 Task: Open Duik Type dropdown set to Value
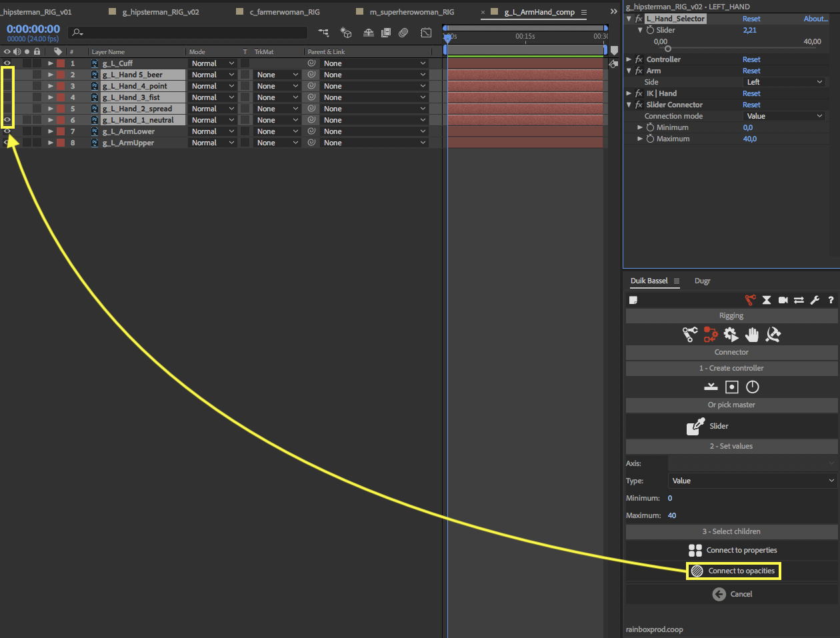(x=753, y=481)
